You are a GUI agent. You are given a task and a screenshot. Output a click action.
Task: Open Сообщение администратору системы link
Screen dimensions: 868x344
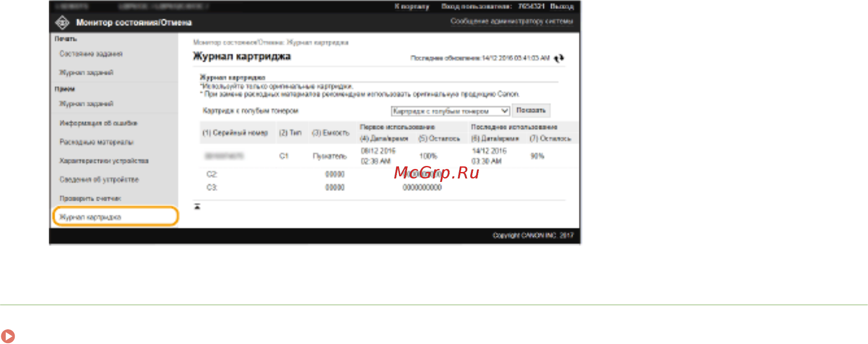click(511, 21)
